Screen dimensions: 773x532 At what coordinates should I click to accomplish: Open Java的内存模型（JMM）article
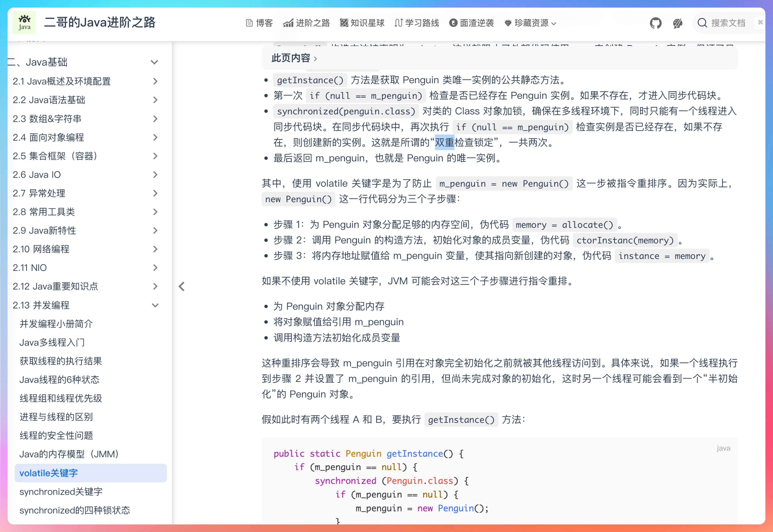[x=69, y=454]
